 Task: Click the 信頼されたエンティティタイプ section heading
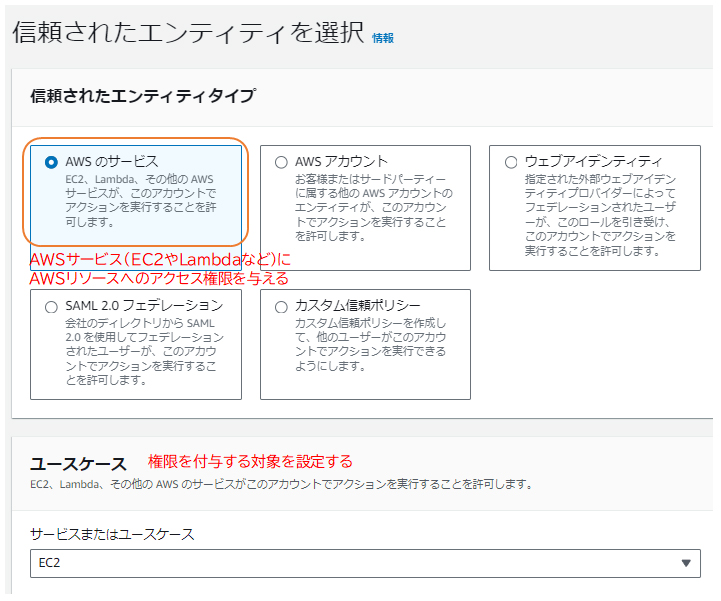click(x=142, y=96)
